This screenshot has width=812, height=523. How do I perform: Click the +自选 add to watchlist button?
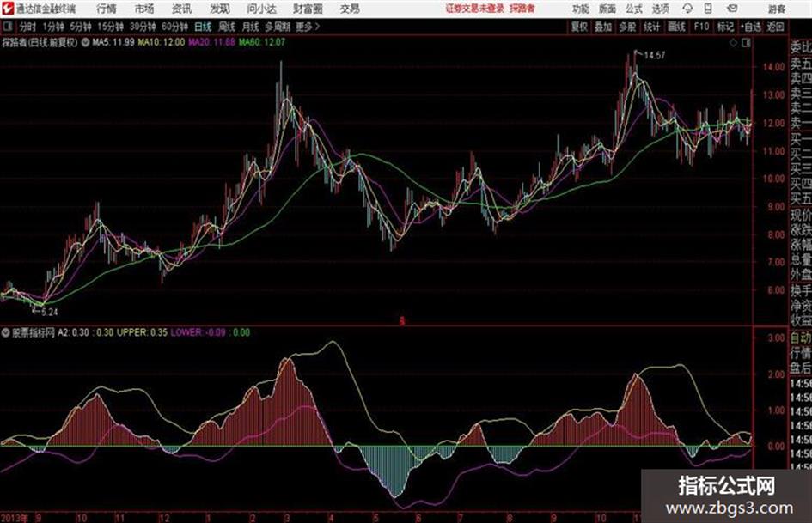(x=750, y=27)
